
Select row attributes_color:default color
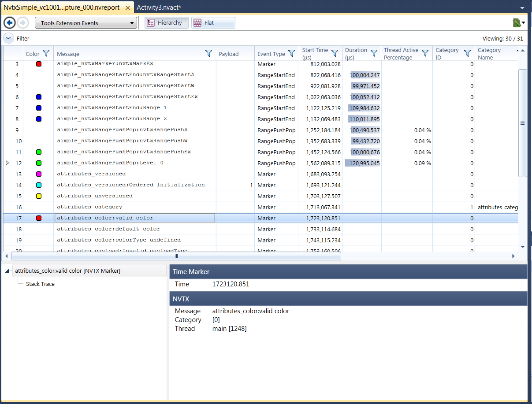coord(260,229)
